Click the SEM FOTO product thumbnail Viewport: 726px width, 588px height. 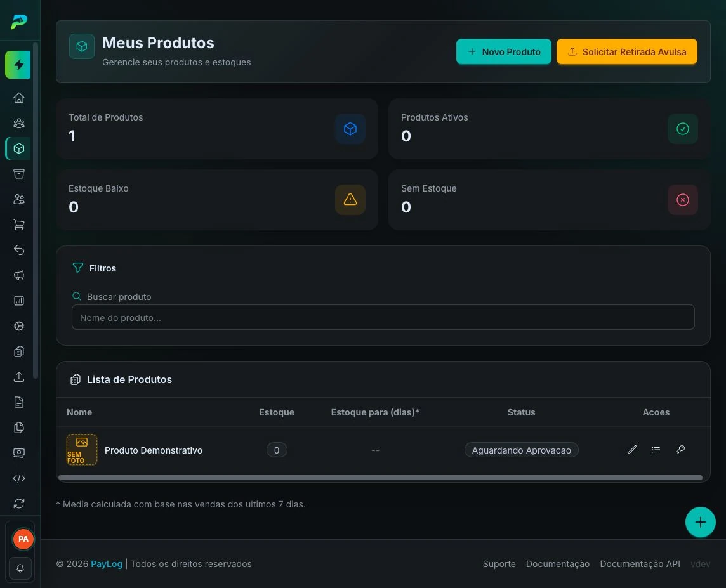[82, 450]
